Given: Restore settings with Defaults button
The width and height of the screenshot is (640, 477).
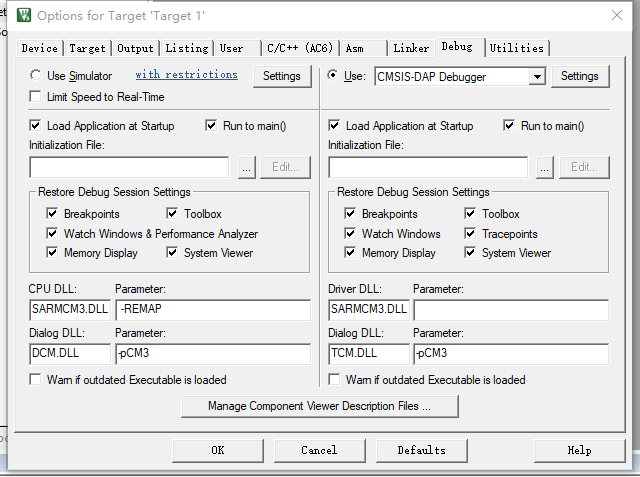Looking at the screenshot, I should pyautogui.click(x=422, y=450).
